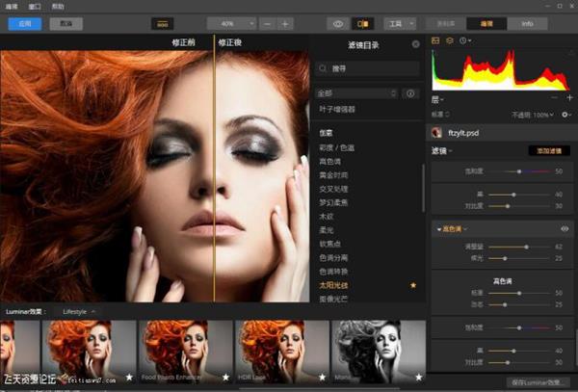The height and width of the screenshot is (392, 578).
Task: Close the filter catalog panel
Action: pos(415,43)
